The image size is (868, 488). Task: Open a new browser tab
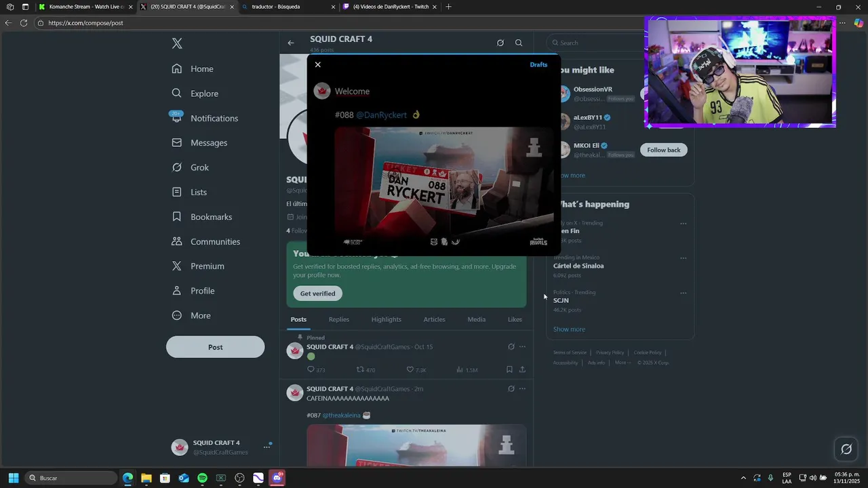pyautogui.click(x=448, y=7)
